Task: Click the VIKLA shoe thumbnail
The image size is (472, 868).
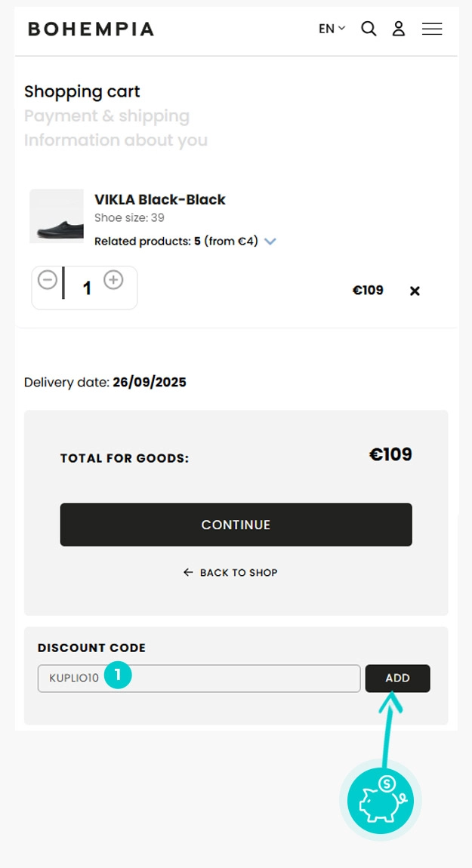Action: click(x=57, y=216)
